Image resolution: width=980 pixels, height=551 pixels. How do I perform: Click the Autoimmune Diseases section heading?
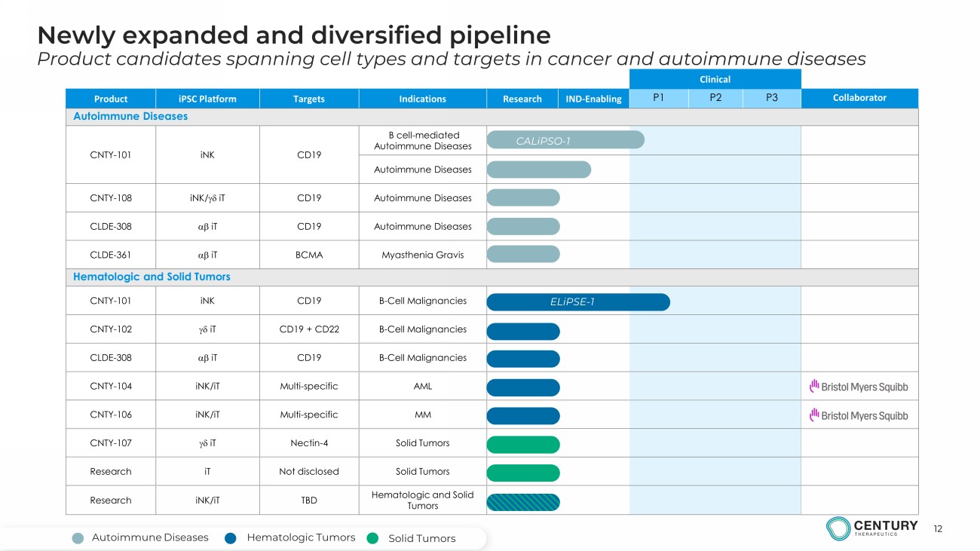click(x=130, y=117)
